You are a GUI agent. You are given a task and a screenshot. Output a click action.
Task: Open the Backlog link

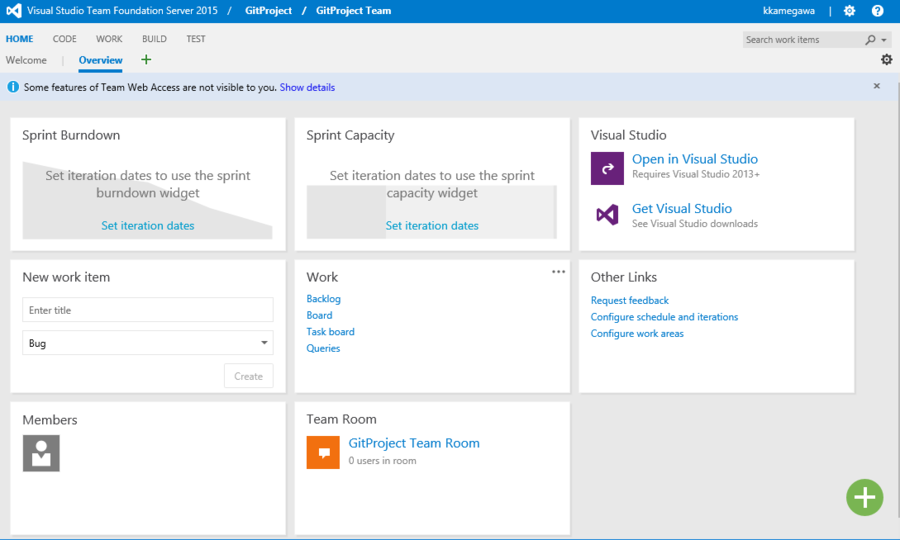pos(323,299)
